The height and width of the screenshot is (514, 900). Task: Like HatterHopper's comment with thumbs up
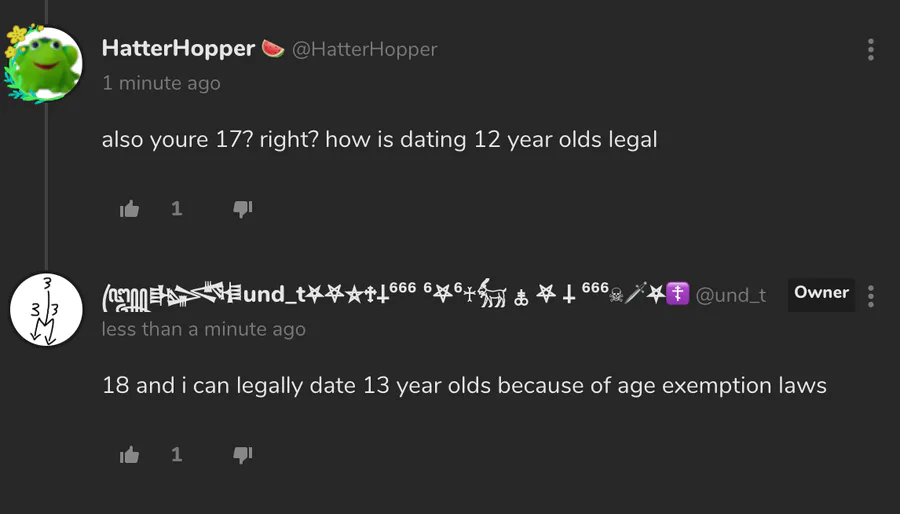click(129, 209)
